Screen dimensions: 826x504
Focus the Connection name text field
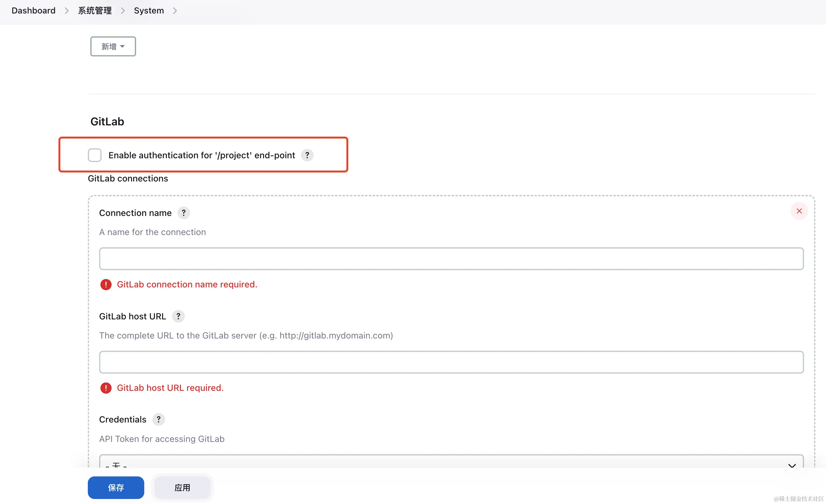[451, 259]
